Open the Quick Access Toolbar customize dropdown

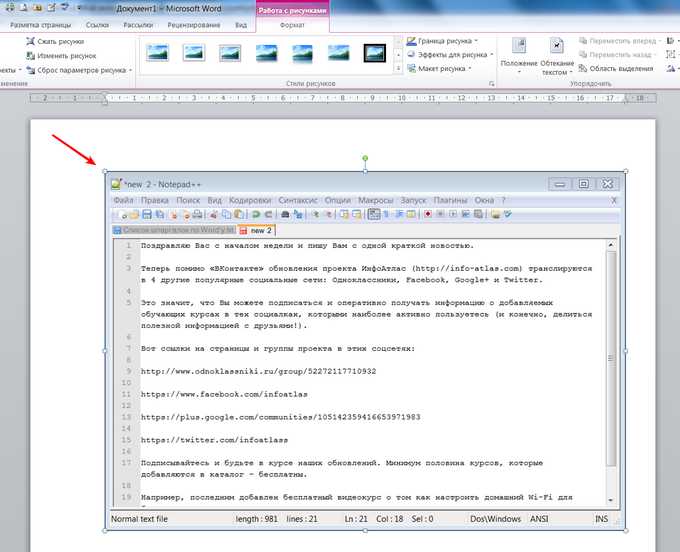pyautogui.click(x=79, y=8)
